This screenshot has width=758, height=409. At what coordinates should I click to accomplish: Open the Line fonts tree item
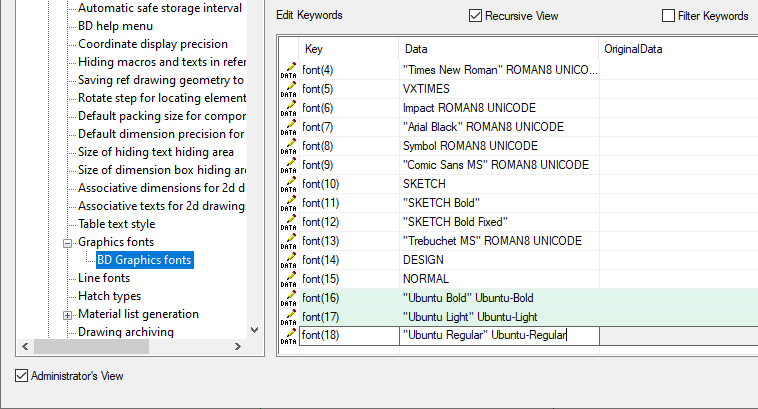(x=104, y=278)
